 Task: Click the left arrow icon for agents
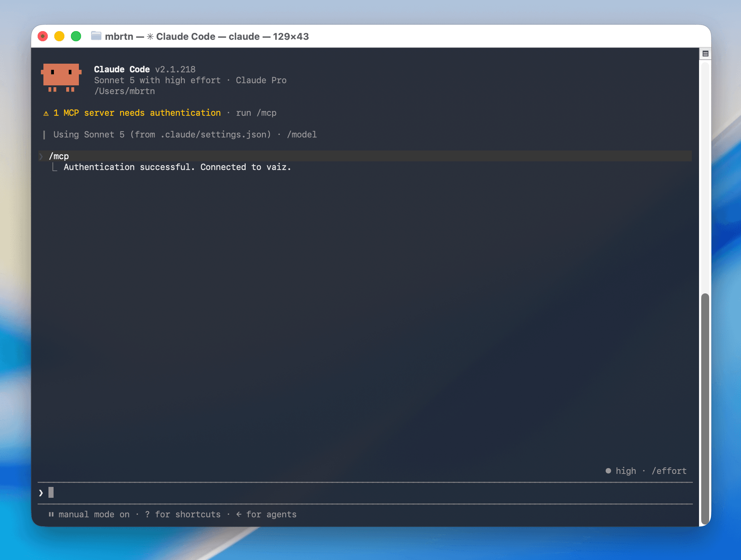(x=239, y=514)
